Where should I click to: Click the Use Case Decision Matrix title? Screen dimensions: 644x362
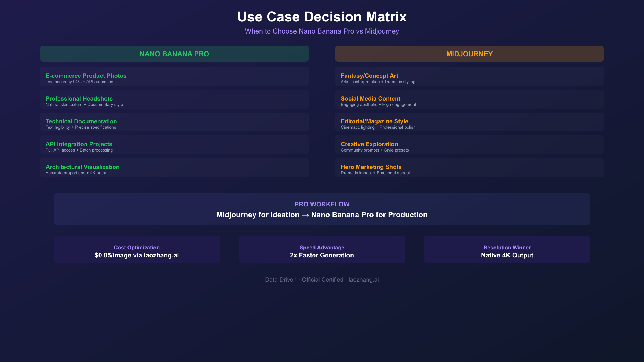(322, 16)
